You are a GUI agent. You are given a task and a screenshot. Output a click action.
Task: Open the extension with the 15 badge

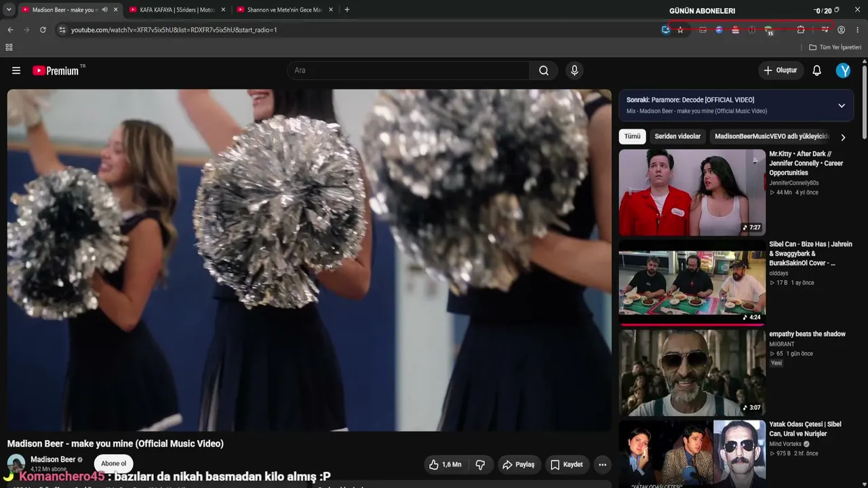[x=768, y=30]
